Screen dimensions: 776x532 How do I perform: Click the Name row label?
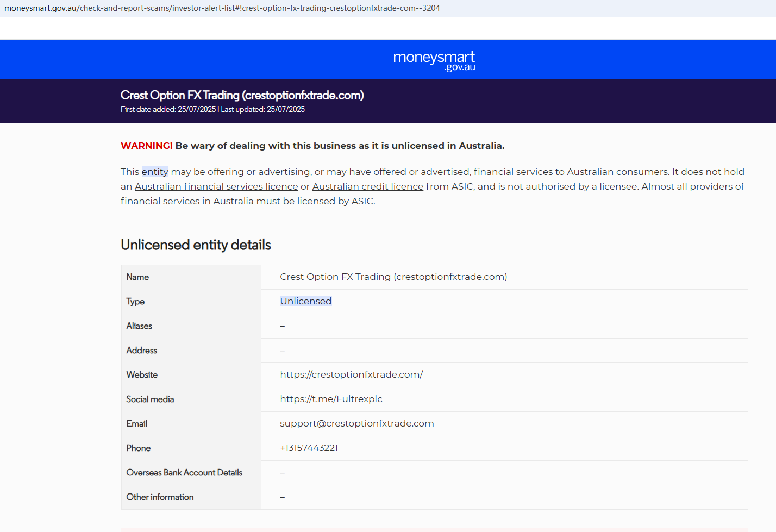(x=137, y=277)
